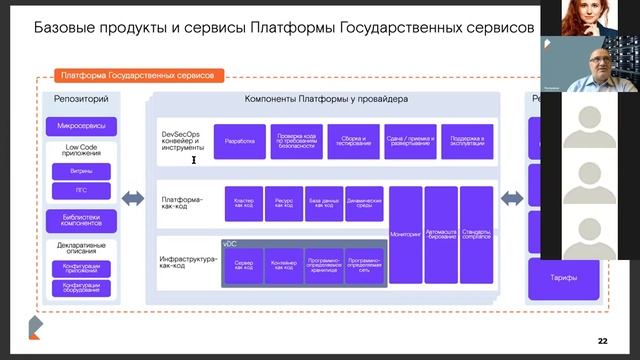Click the orange 'Платформа Государственных сервисов' label
The image size is (640, 360).
[139, 76]
